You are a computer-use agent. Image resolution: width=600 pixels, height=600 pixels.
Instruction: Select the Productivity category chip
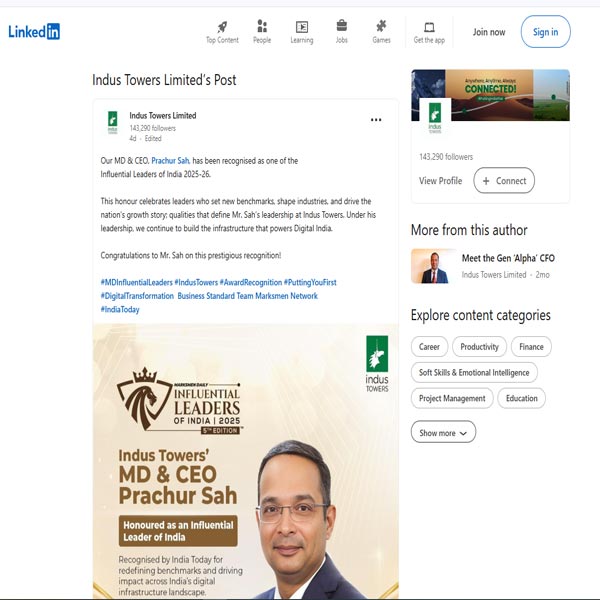[x=479, y=347]
